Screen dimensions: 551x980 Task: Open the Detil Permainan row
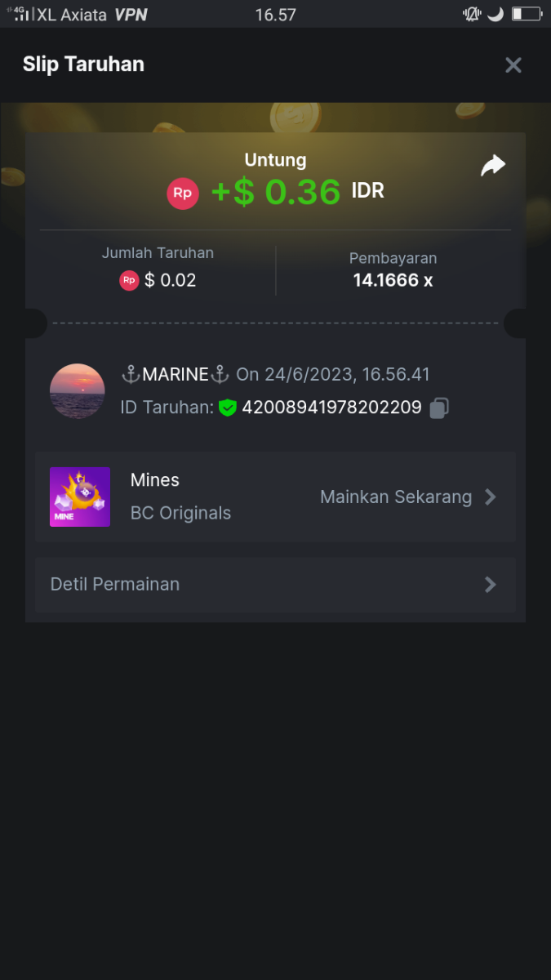tap(275, 585)
